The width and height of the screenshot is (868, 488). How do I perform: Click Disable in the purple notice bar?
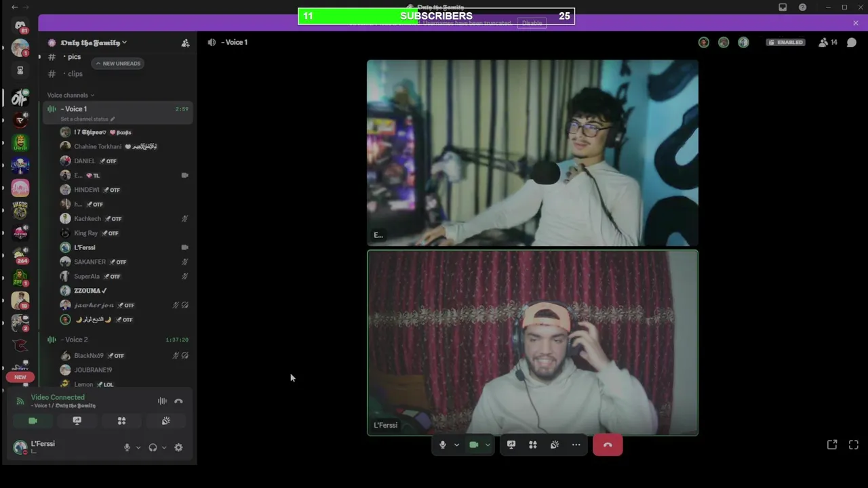click(532, 23)
